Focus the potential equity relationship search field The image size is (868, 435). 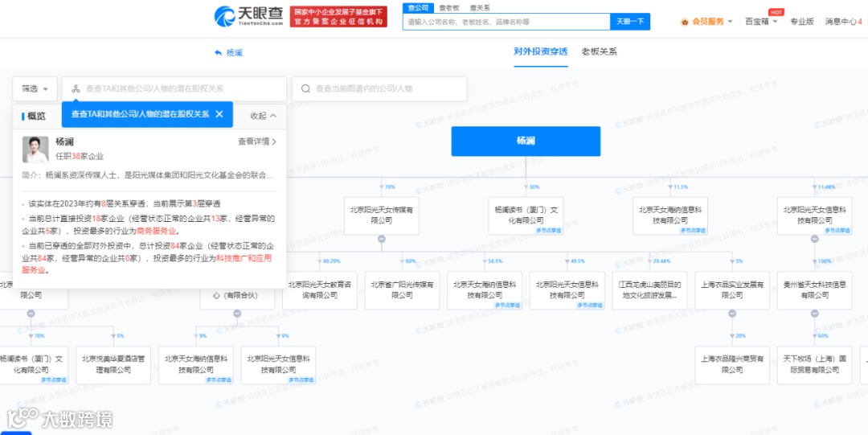coord(174,88)
